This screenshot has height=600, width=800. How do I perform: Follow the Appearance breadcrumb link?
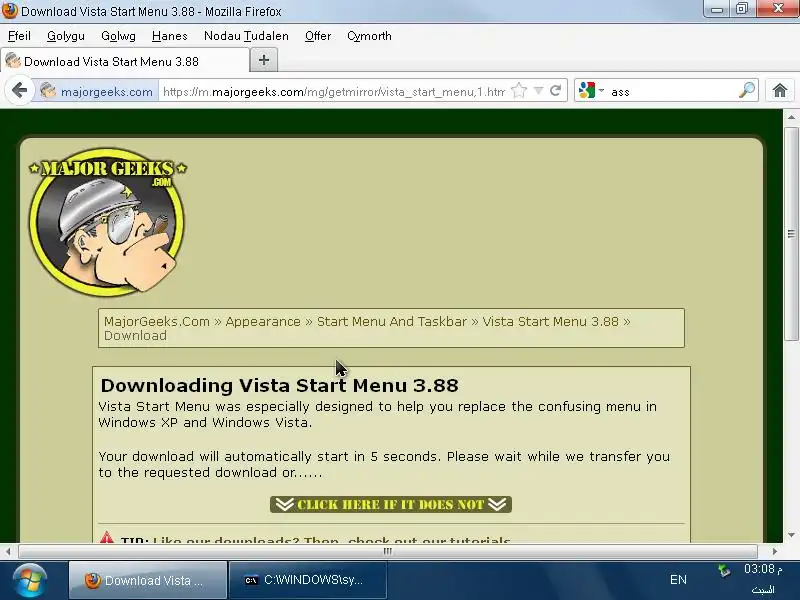263,321
